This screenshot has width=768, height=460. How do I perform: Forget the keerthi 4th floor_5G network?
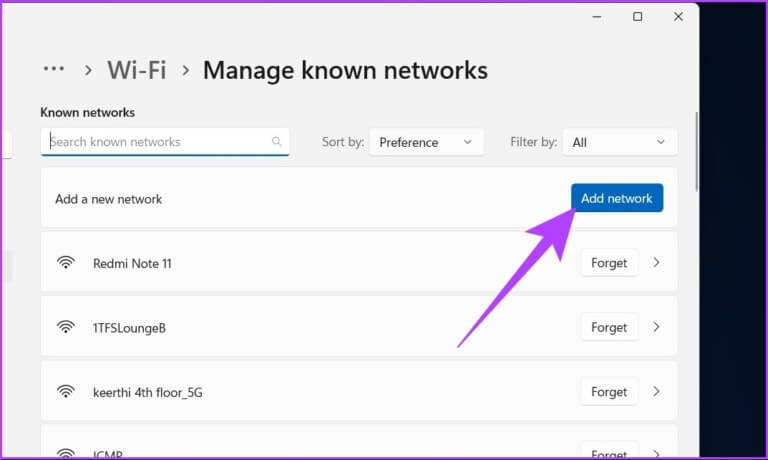(x=609, y=392)
